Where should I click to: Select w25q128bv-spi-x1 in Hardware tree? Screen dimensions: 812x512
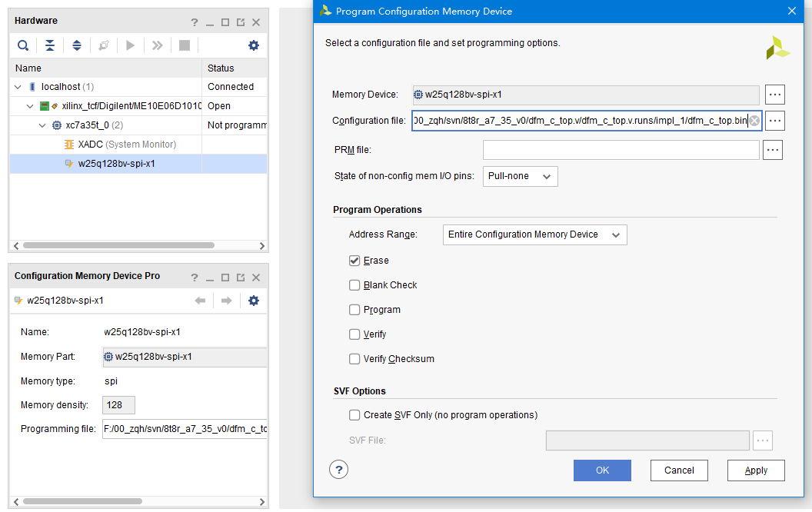tap(117, 164)
